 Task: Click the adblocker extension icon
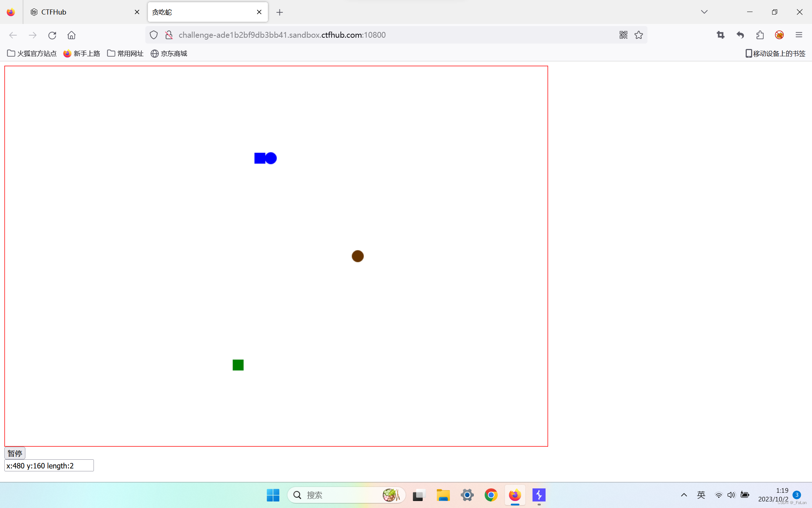(780, 35)
